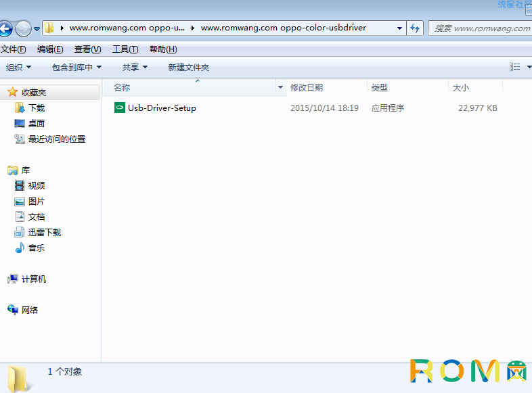Click the 最近访问的位置 icon

pyautogui.click(x=20, y=139)
